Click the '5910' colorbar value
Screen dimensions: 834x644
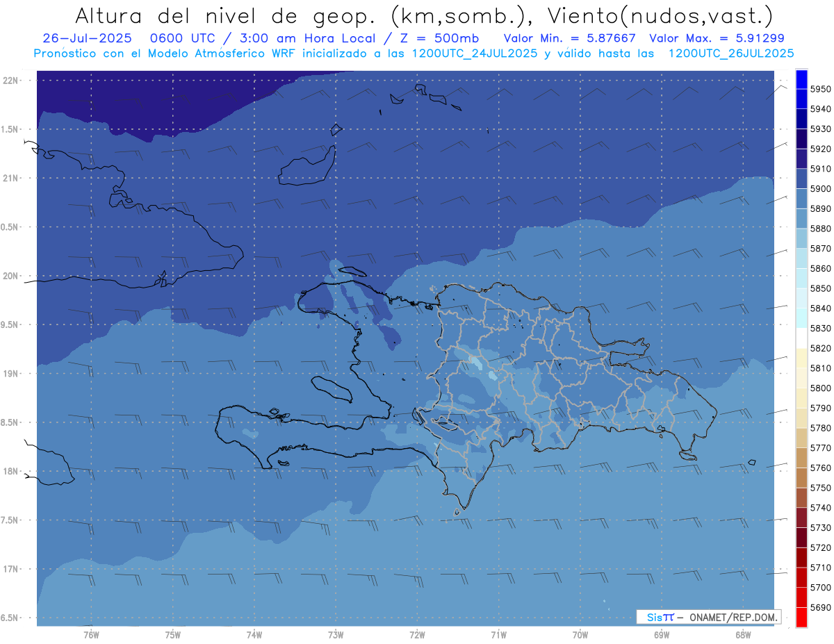coord(820,169)
